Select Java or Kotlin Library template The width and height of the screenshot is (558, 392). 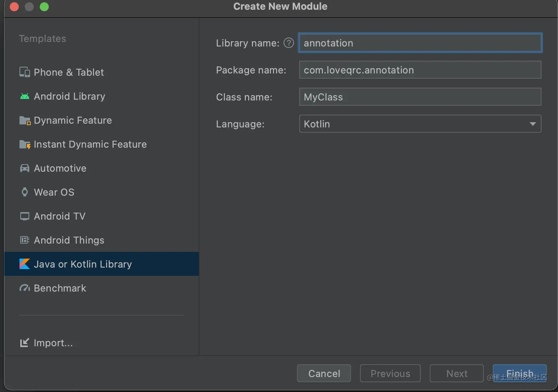point(82,264)
